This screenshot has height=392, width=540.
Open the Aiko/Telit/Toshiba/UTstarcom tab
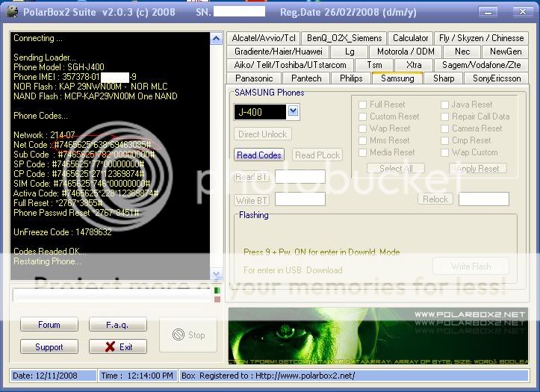pyautogui.click(x=290, y=65)
